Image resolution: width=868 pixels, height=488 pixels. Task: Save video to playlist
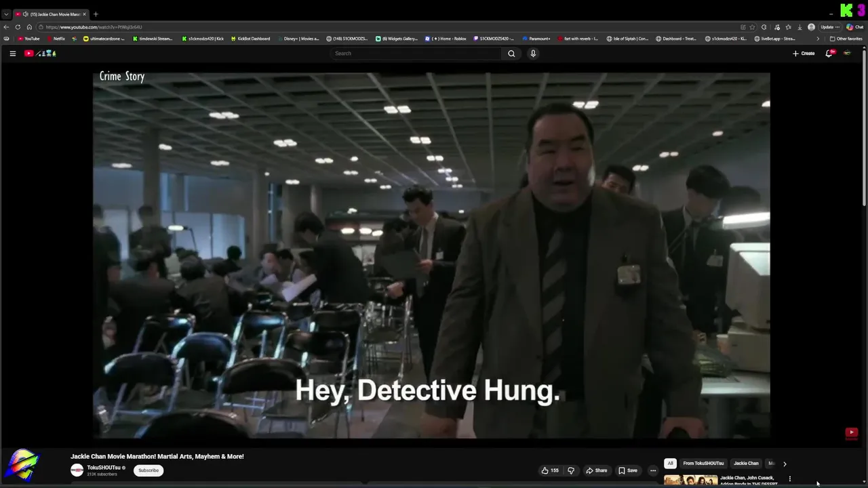[x=628, y=470]
